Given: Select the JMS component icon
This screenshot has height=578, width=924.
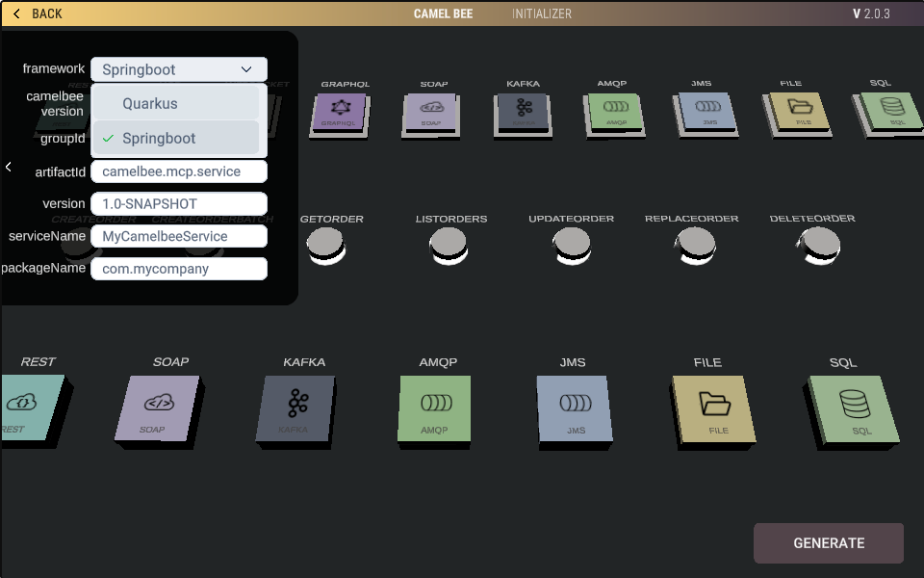Looking at the screenshot, I should click(706, 111).
